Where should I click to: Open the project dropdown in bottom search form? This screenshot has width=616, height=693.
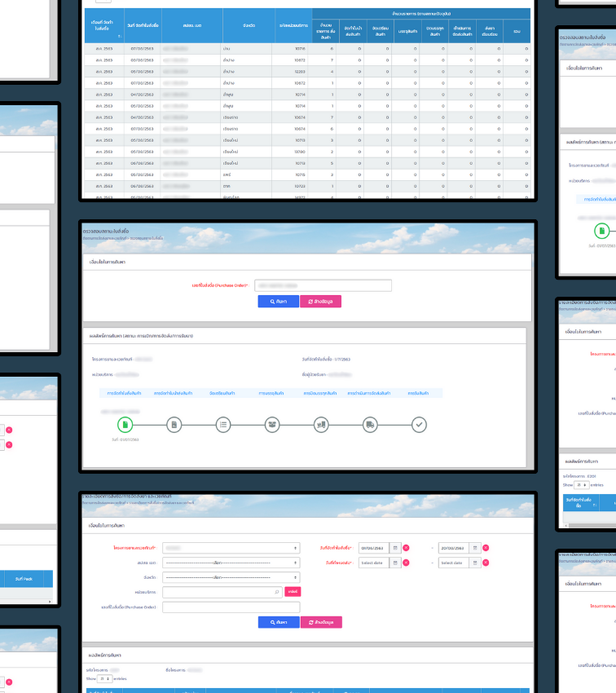click(x=231, y=548)
